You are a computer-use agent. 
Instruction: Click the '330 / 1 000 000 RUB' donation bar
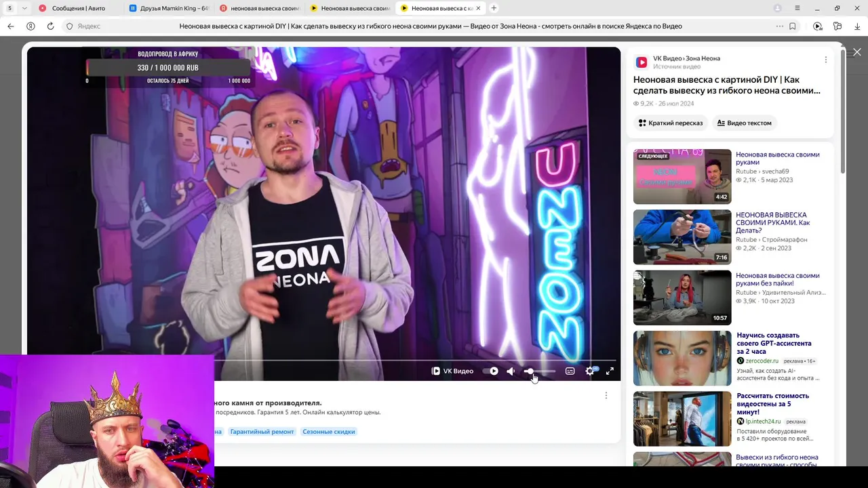point(168,68)
